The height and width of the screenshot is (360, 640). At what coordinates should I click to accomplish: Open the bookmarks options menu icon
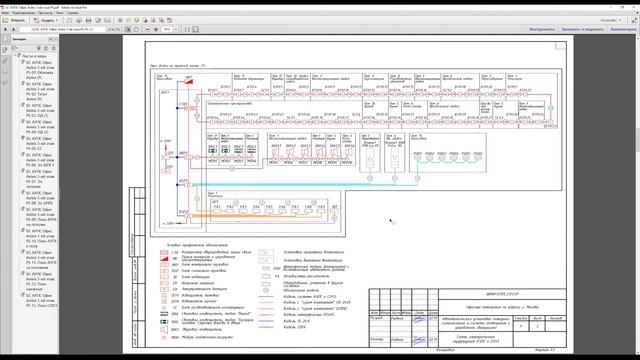16,48
